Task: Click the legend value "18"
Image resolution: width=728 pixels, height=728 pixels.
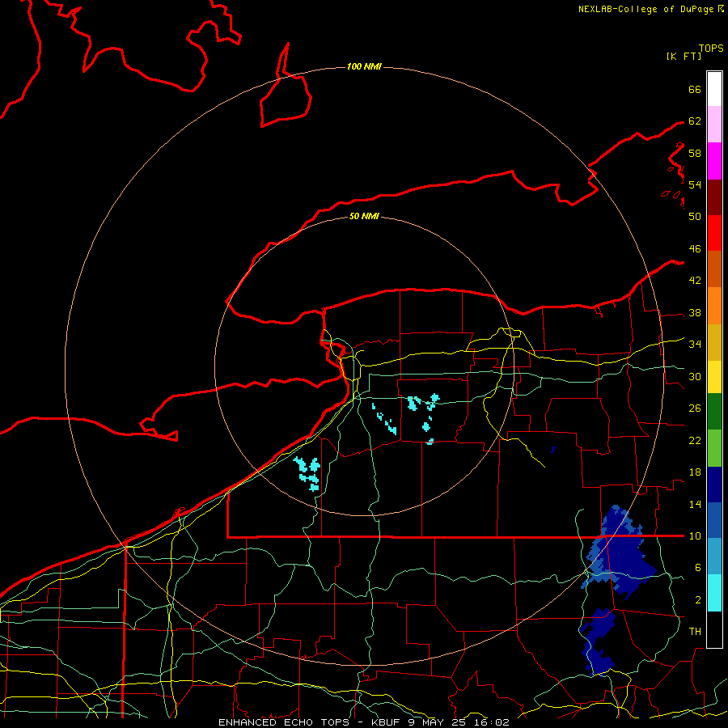Action: tap(695, 472)
